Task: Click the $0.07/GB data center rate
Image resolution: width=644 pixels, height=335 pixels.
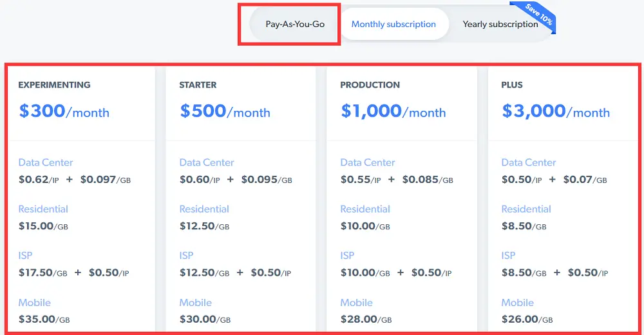Action: [x=585, y=180]
